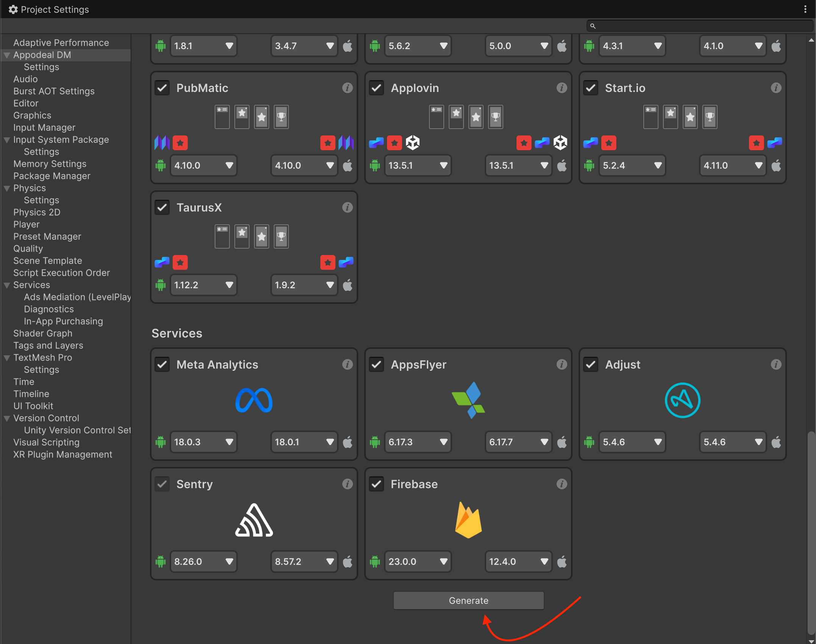Screen dimensions: 816x644
Task: Click the Sentry logo image
Action: pos(254,520)
